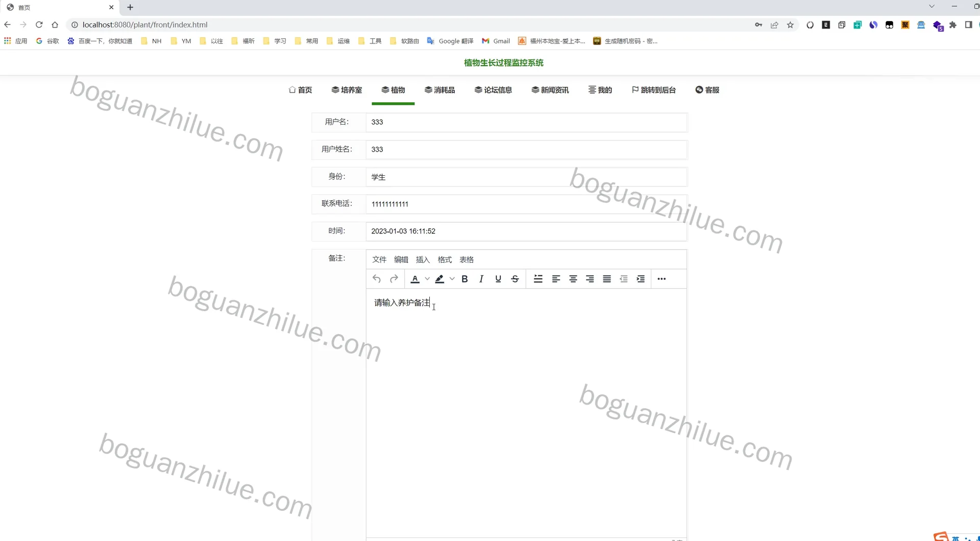
Task: Toggle italic formatting
Action: pos(481,279)
